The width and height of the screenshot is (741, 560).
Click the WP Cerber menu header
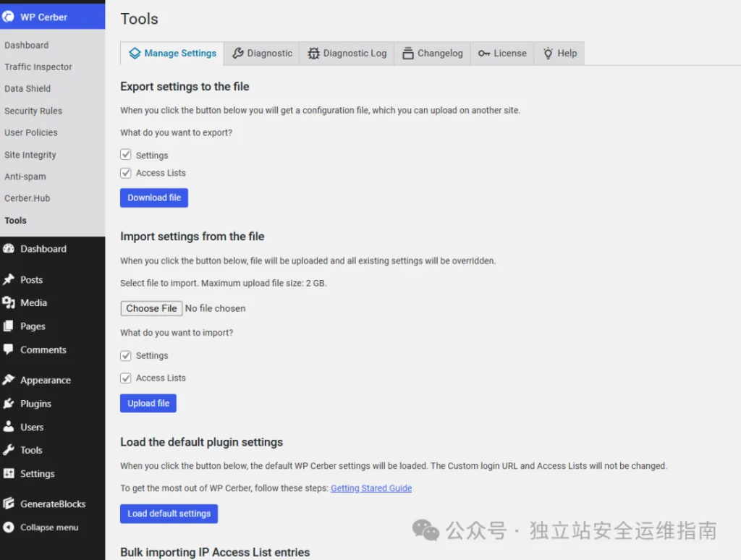(52, 17)
